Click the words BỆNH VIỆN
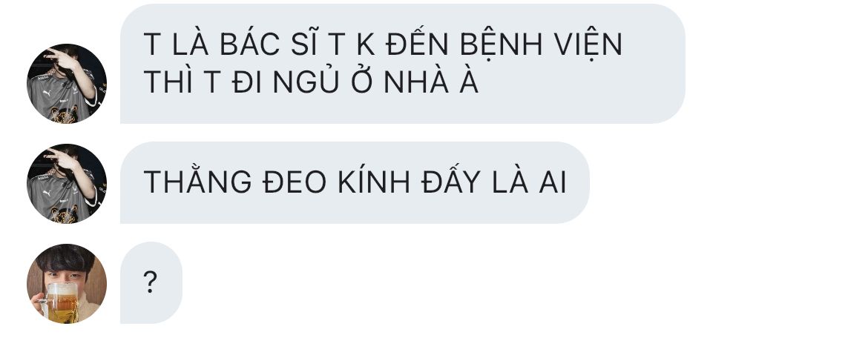The image size is (868, 352). click(541, 44)
